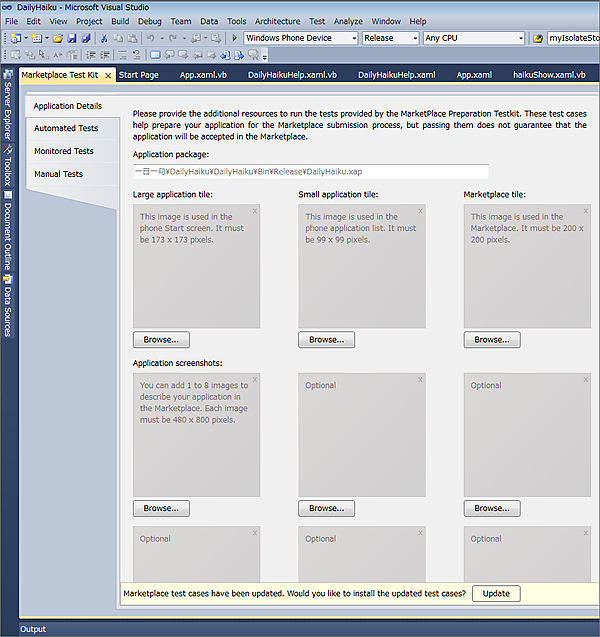Click the Find in Files icon
Image resolution: width=600 pixels, height=637 pixels.
click(x=539, y=38)
